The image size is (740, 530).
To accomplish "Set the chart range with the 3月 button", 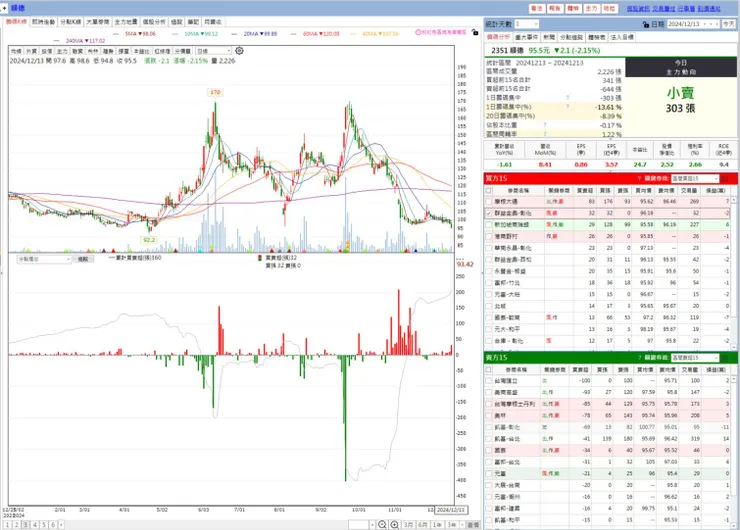I will point(409,524).
